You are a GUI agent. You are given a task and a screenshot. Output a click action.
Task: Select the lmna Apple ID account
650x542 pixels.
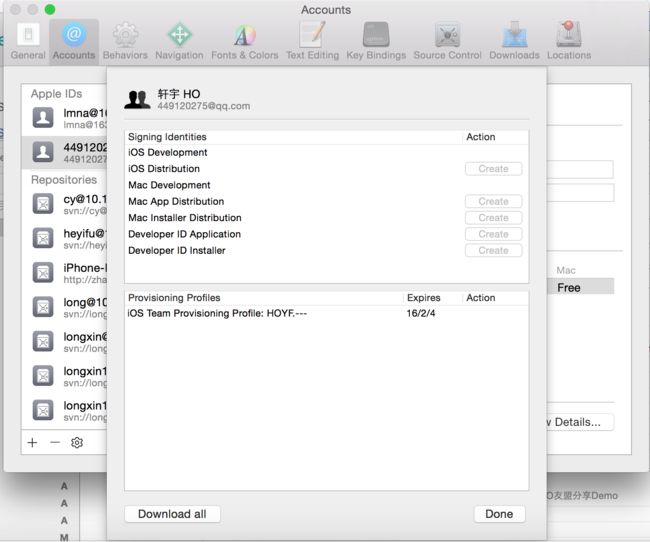64,118
